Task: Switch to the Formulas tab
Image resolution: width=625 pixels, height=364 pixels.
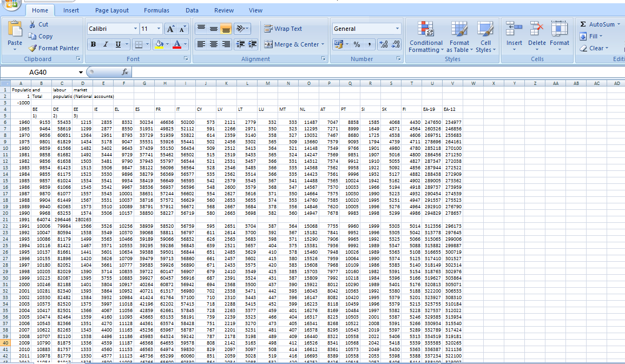Action: (156, 10)
